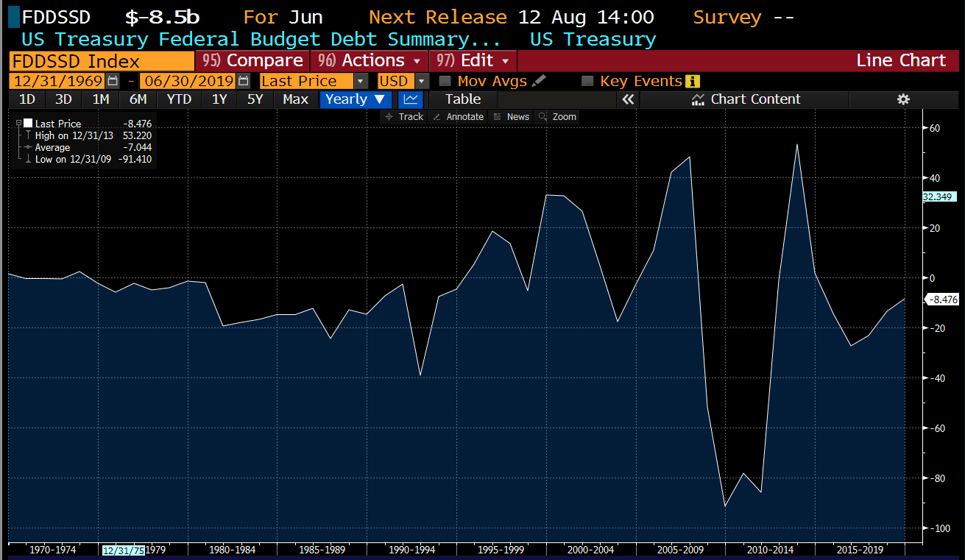Open the Yearly periodicity dropdown

pyautogui.click(x=356, y=99)
